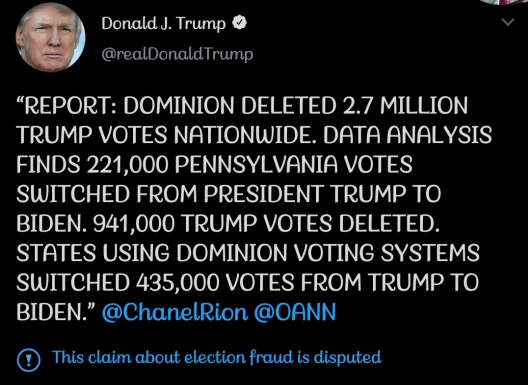Screen dimensions: 528x385
Task: Click the '435,000 VOTES' text in tweet
Action: (x=215, y=282)
